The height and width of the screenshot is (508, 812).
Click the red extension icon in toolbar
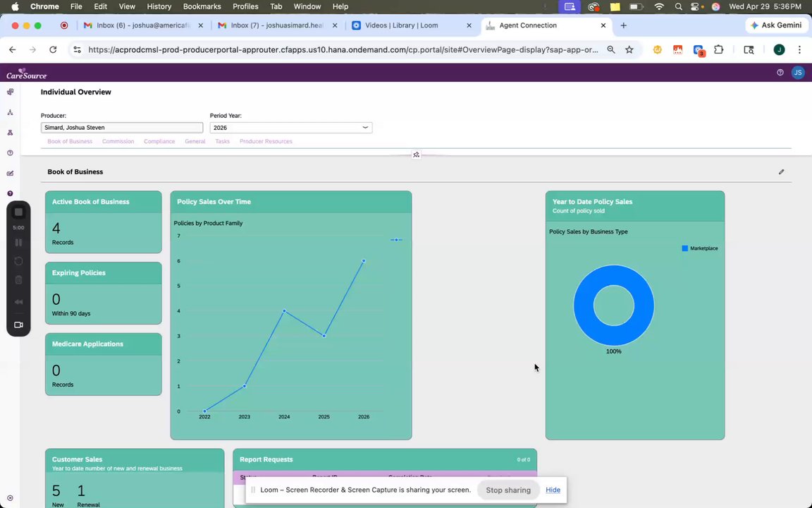(x=677, y=50)
